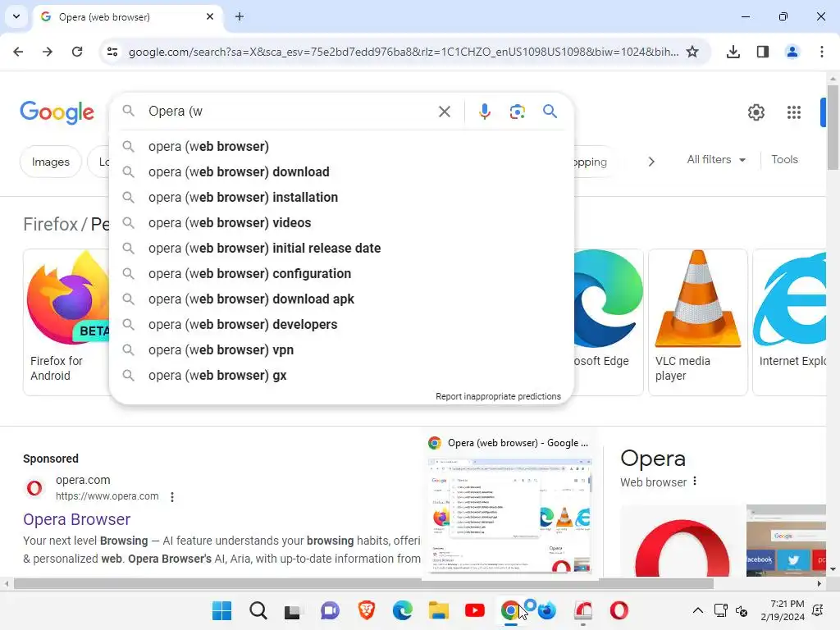Choose suggestion opera (web browser) gx

pos(341,376)
